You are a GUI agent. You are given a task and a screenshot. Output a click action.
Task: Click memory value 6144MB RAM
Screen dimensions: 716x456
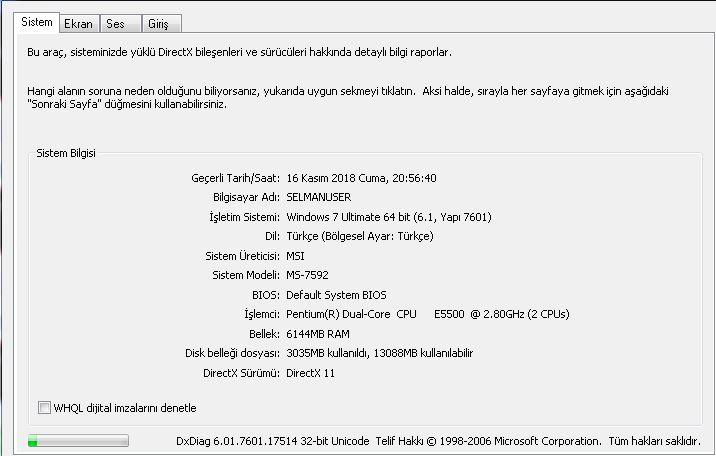pyautogui.click(x=318, y=334)
